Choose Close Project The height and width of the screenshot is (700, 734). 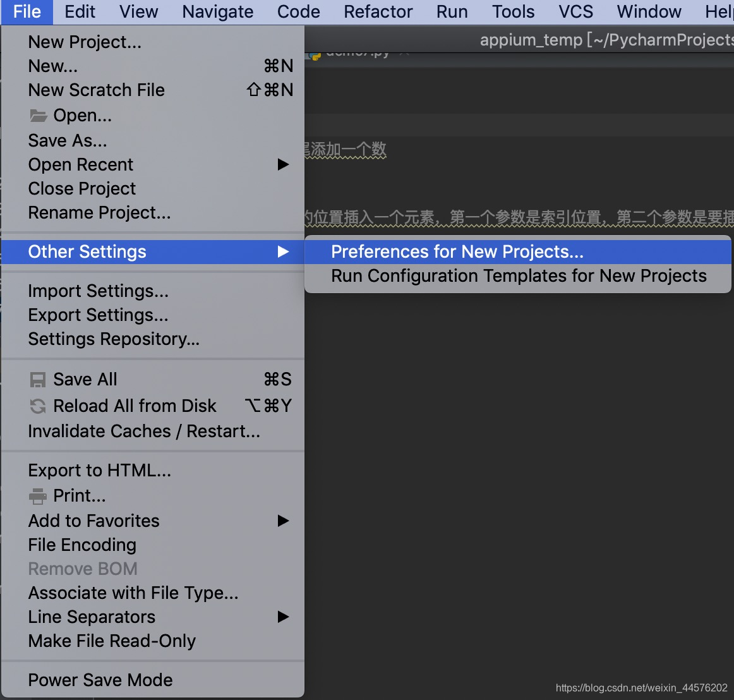tap(153, 189)
